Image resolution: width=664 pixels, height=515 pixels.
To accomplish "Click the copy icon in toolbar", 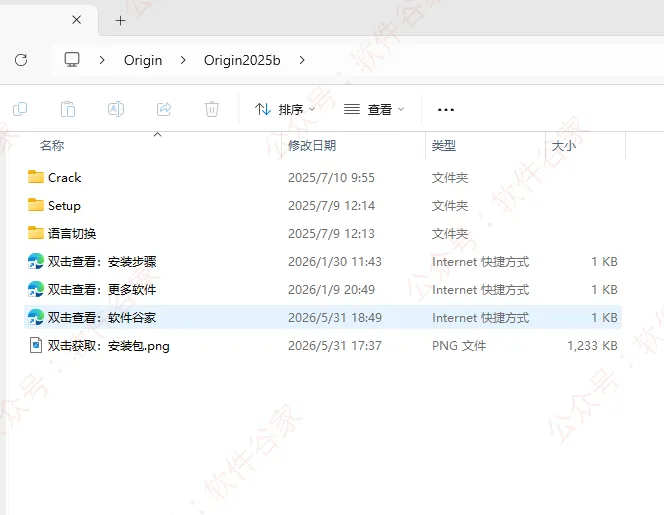I will pyautogui.click(x=20, y=109).
